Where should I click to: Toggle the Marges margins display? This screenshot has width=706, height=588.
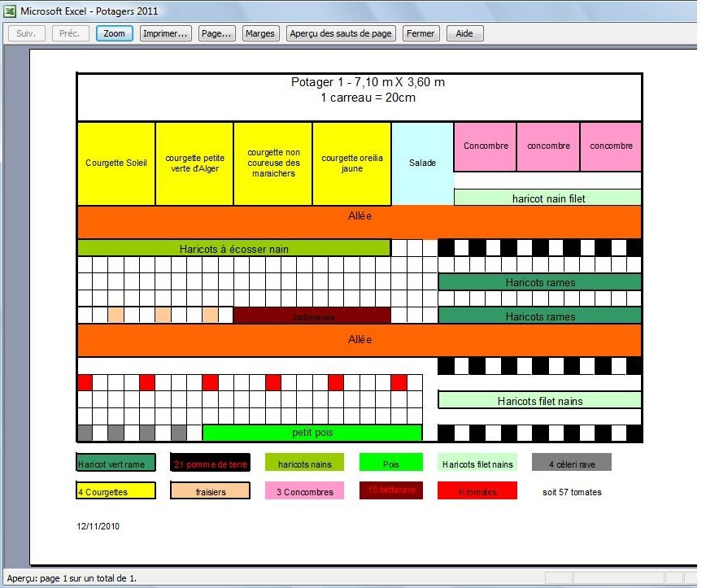(x=260, y=33)
